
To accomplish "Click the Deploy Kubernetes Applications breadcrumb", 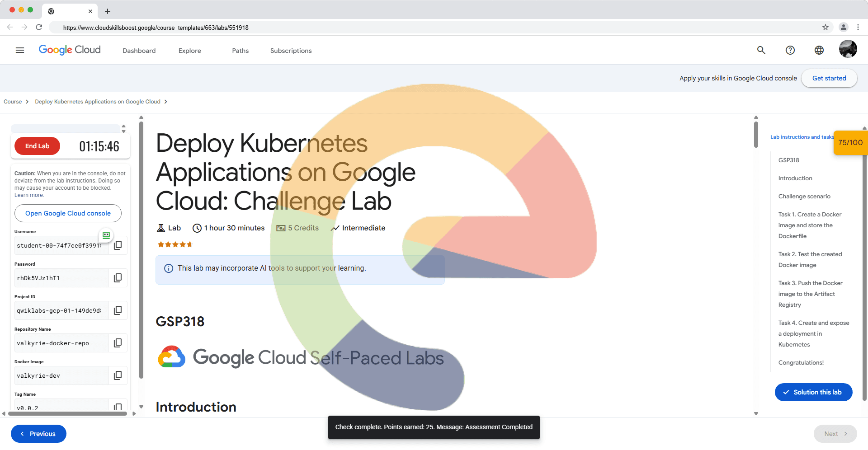I will pyautogui.click(x=98, y=102).
